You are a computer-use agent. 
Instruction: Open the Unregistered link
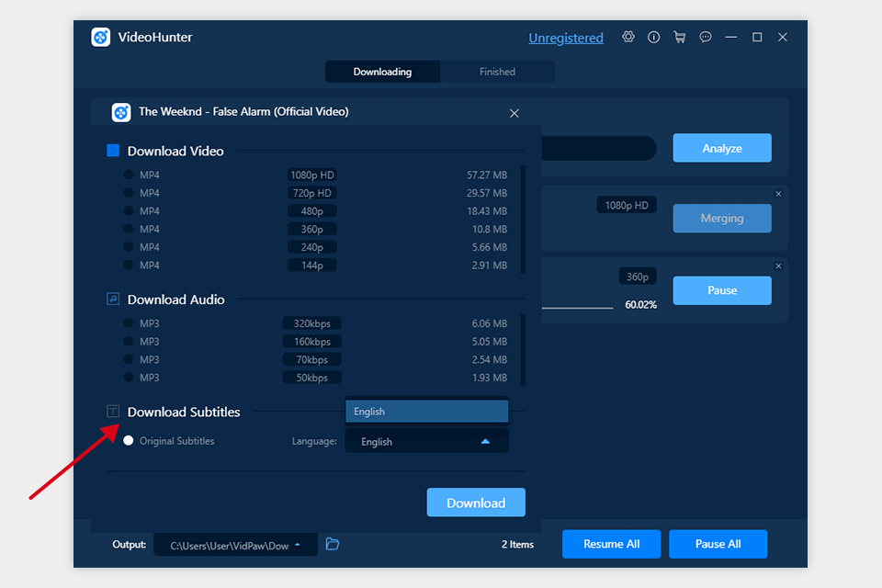point(566,38)
